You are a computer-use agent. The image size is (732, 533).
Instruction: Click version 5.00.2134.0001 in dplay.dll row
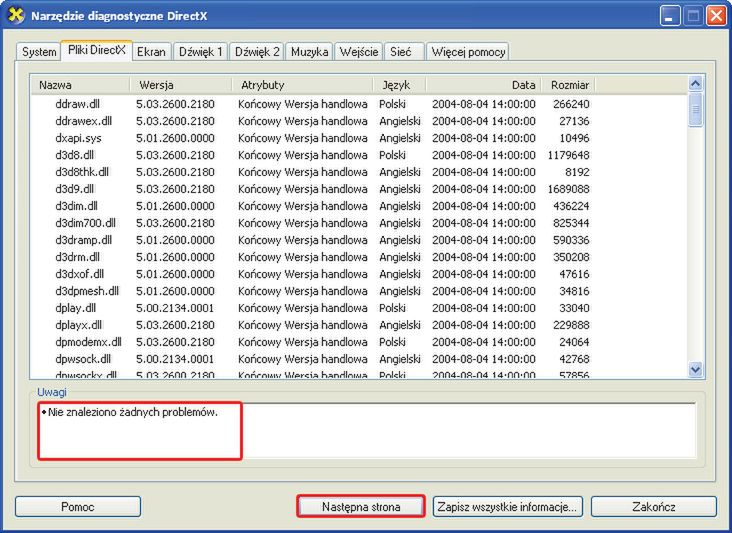175,308
